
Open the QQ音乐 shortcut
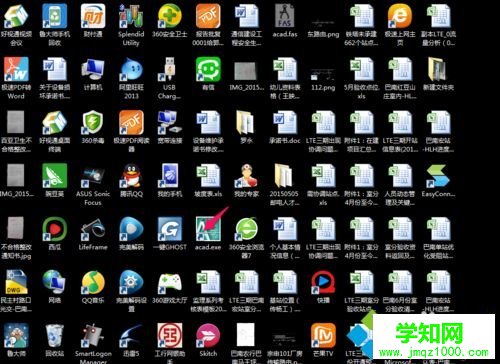[x=93, y=282]
